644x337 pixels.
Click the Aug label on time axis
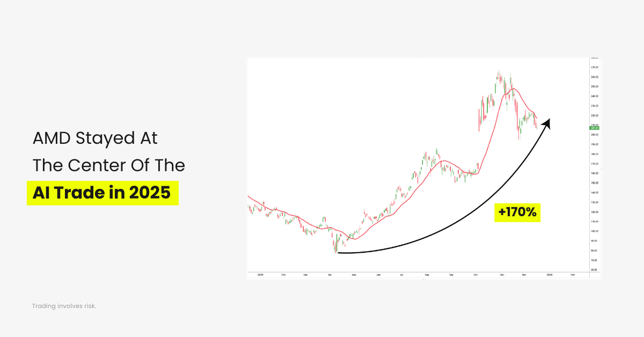point(427,274)
